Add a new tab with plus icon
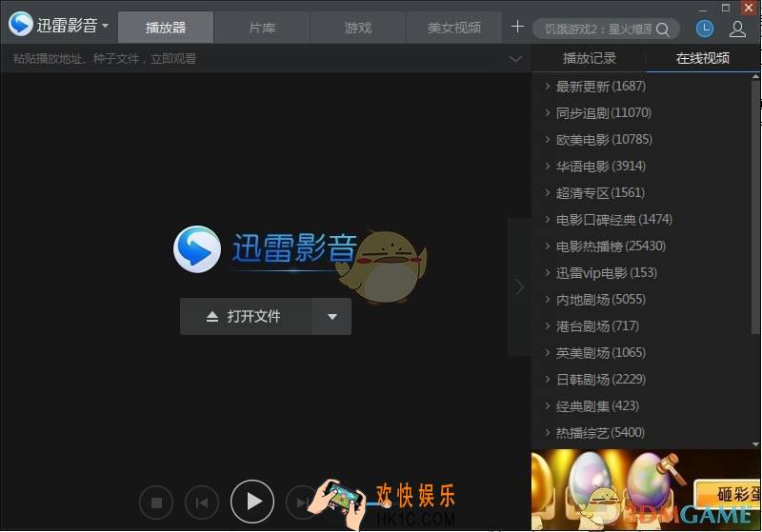This screenshot has height=532, width=762. 517,27
